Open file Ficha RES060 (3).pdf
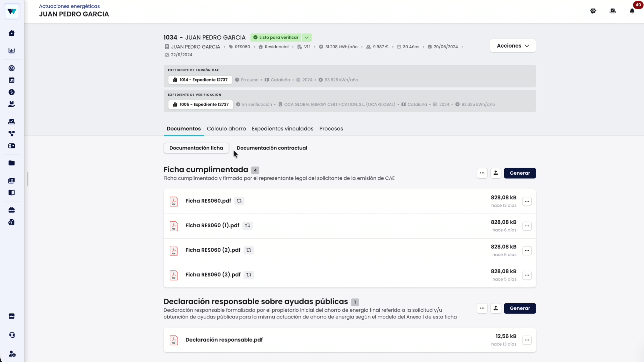This screenshot has height=362, width=644. tap(213, 275)
